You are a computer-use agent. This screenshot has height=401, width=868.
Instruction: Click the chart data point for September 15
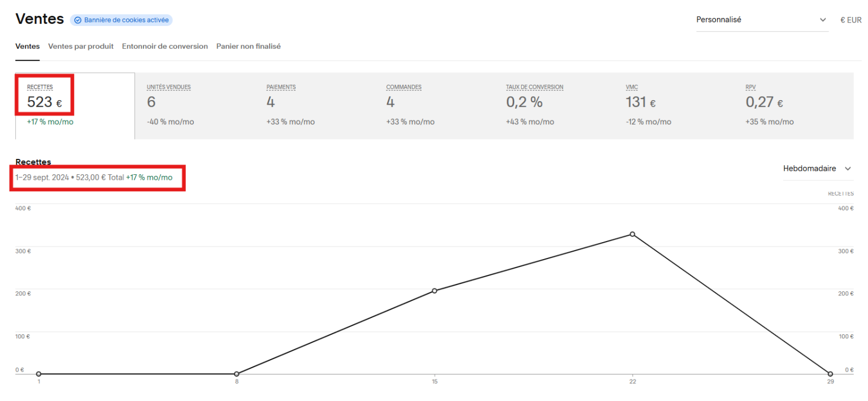[x=434, y=290]
